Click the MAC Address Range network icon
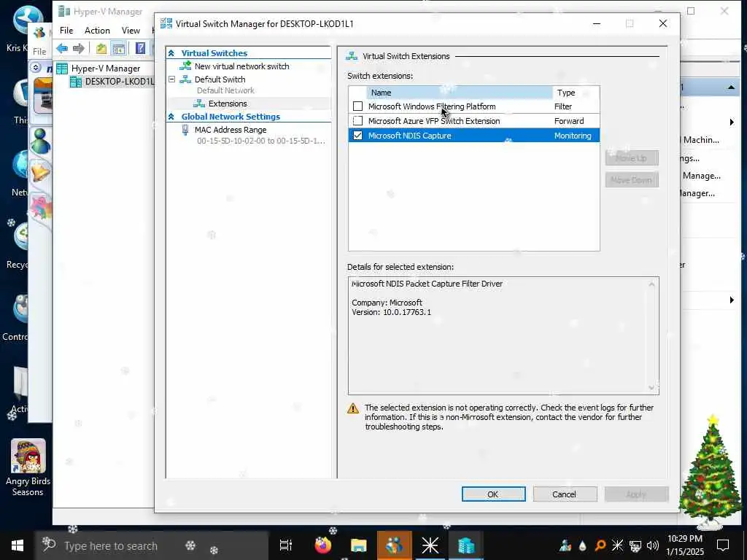The image size is (747, 560). click(185, 130)
